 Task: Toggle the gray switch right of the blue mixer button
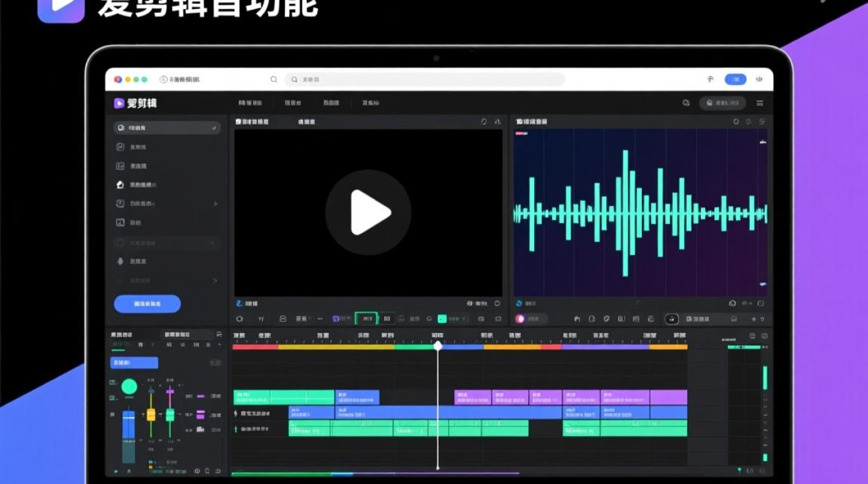point(216,363)
